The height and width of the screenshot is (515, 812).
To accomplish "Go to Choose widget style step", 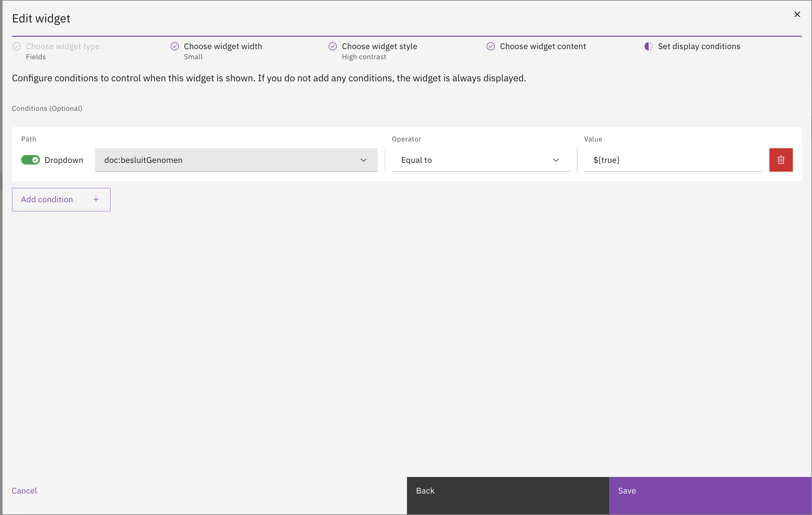I will (379, 46).
